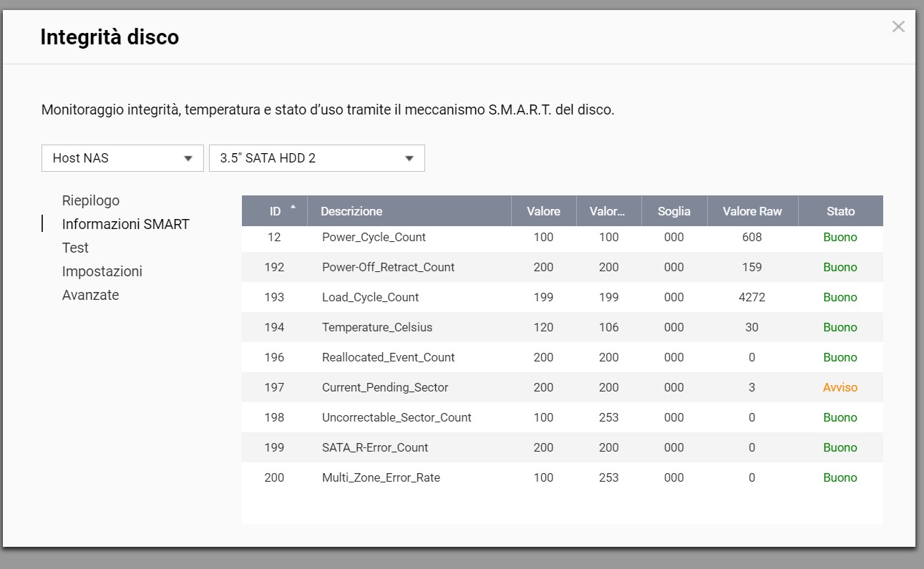The height and width of the screenshot is (569, 924).
Task: Open the Riepilogo section
Action: (91, 200)
